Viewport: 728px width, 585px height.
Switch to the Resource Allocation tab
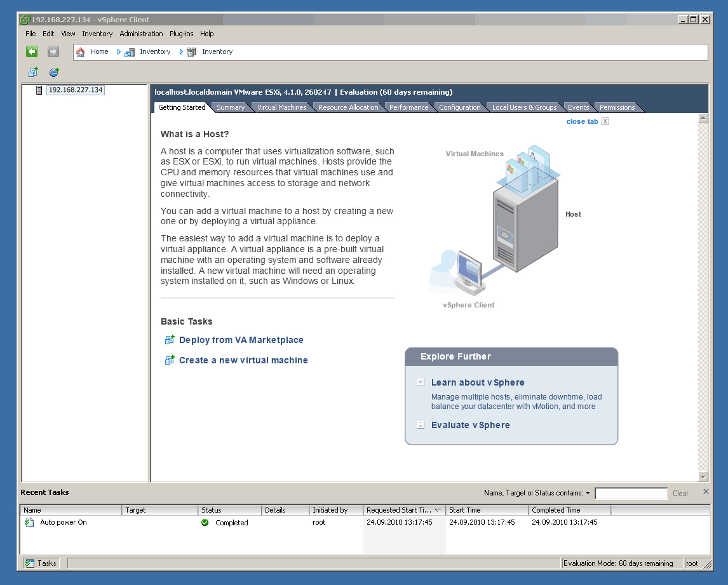point(348,108)
